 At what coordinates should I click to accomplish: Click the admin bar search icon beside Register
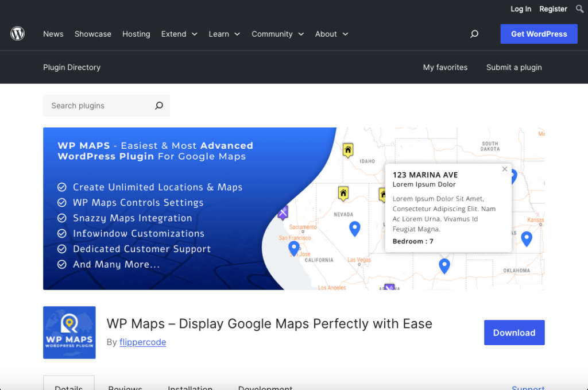point(579,9)
